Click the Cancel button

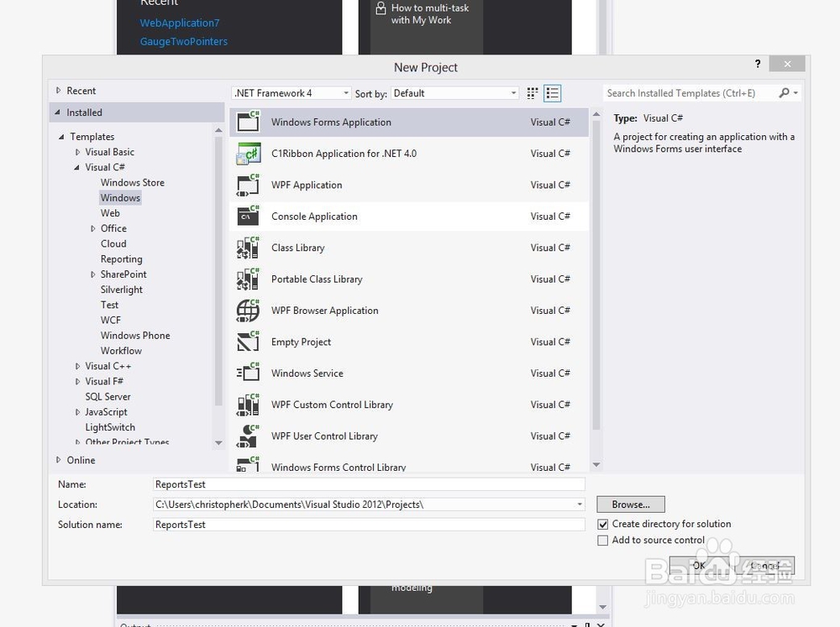pos(764,566)
